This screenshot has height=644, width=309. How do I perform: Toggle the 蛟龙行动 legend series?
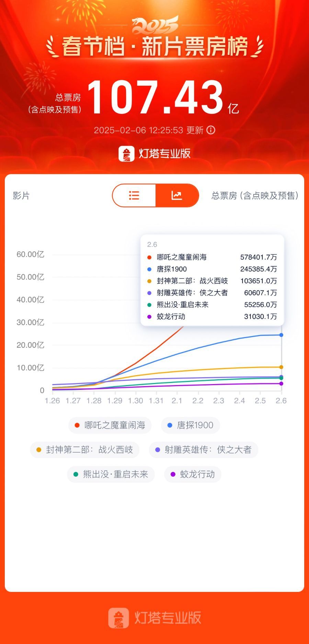pos(193,474)
